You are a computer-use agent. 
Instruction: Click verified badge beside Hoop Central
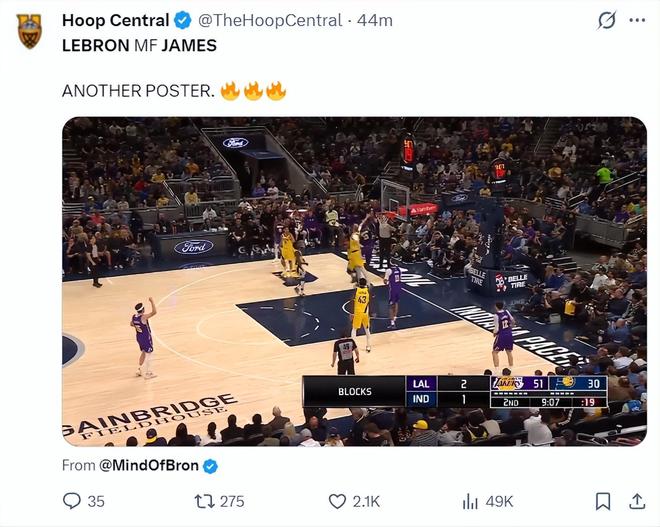(184, 20)
